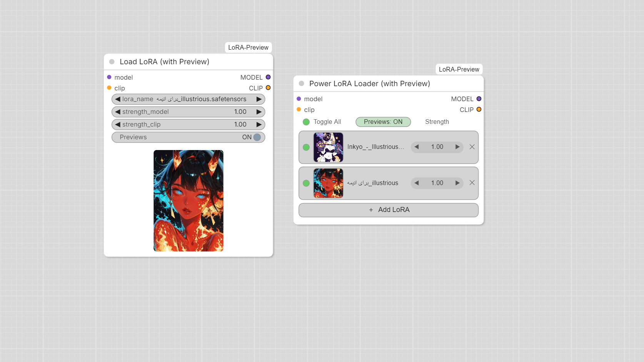Increase strength_model with the right arrow

pos(259,112)
